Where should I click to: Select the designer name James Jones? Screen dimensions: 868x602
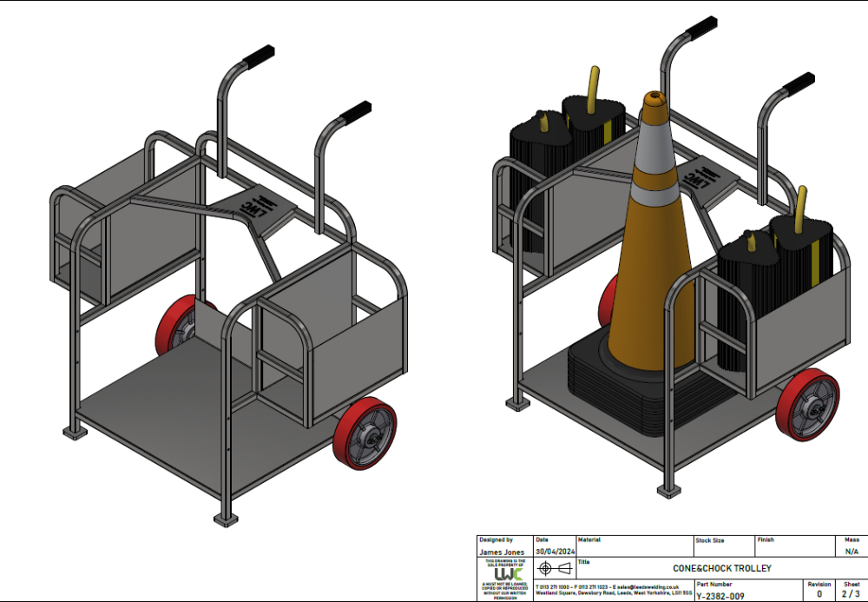tap(502, 552)
